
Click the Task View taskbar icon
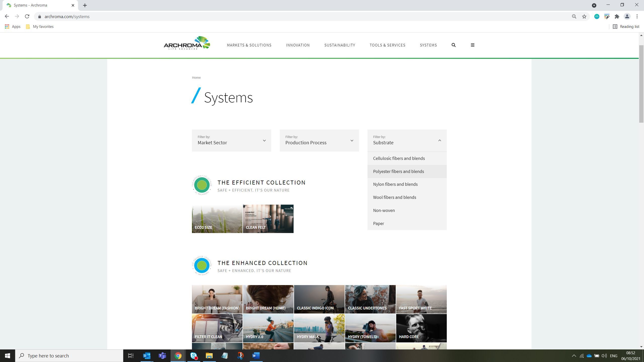(131, 356)
